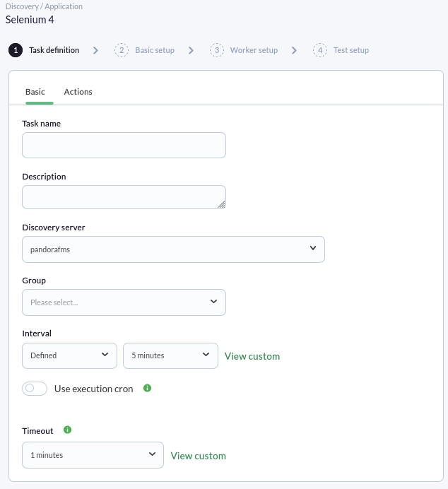448x489 pixels.
Task: Select the Basic tab
Action: (x=35, y=92)
